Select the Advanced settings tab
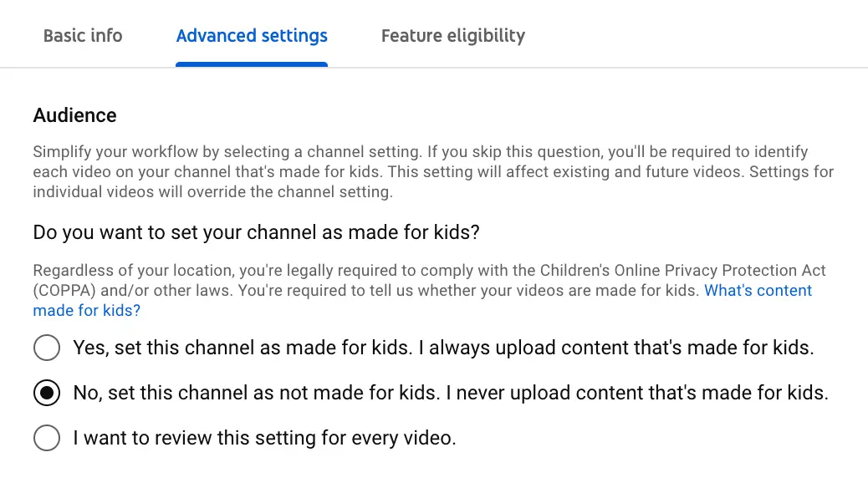This screenshot has height=488, width=868. pos(252,36)
